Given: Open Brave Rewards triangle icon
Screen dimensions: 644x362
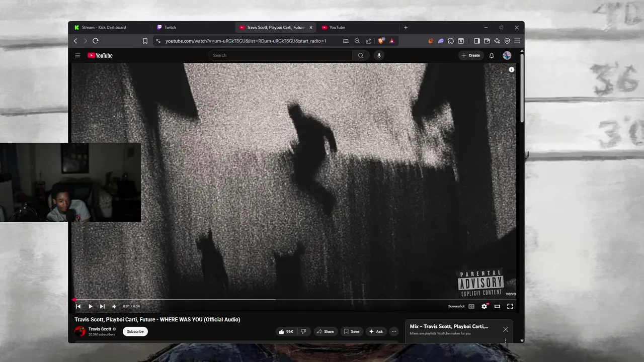Looking at the screenshot, I should pos(392,41).
